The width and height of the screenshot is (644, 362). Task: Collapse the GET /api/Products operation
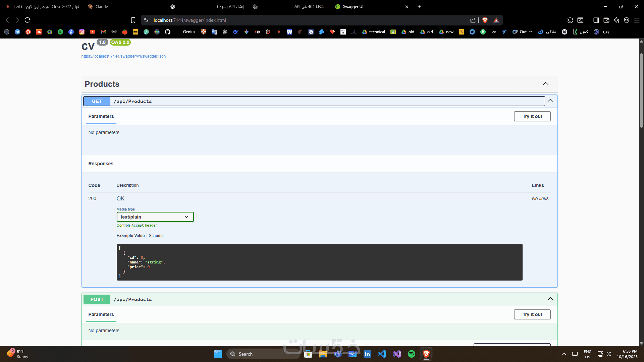click(x=550, y=101)
